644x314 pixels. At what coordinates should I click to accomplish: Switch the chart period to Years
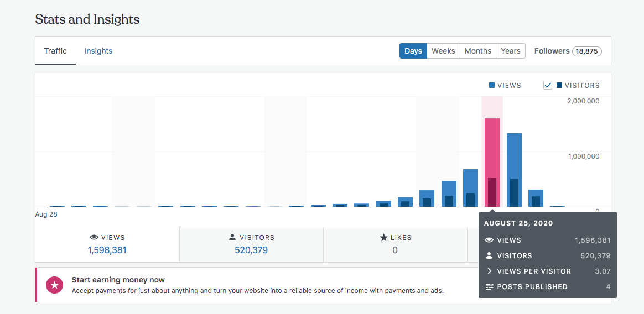click(x=510, y=51)
